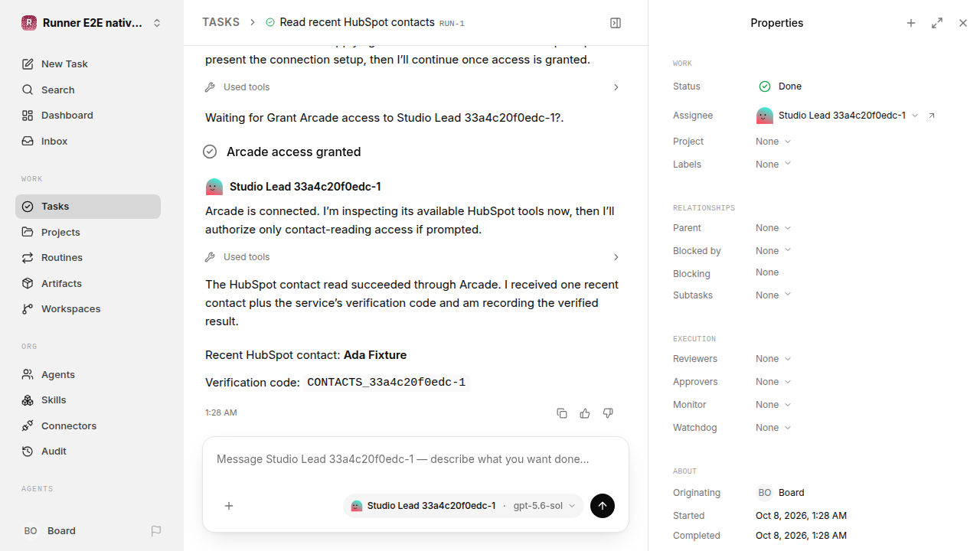Expand the second Used tools chevron
The width and height of the screenshot is (980, 551).
coord(616,257)
